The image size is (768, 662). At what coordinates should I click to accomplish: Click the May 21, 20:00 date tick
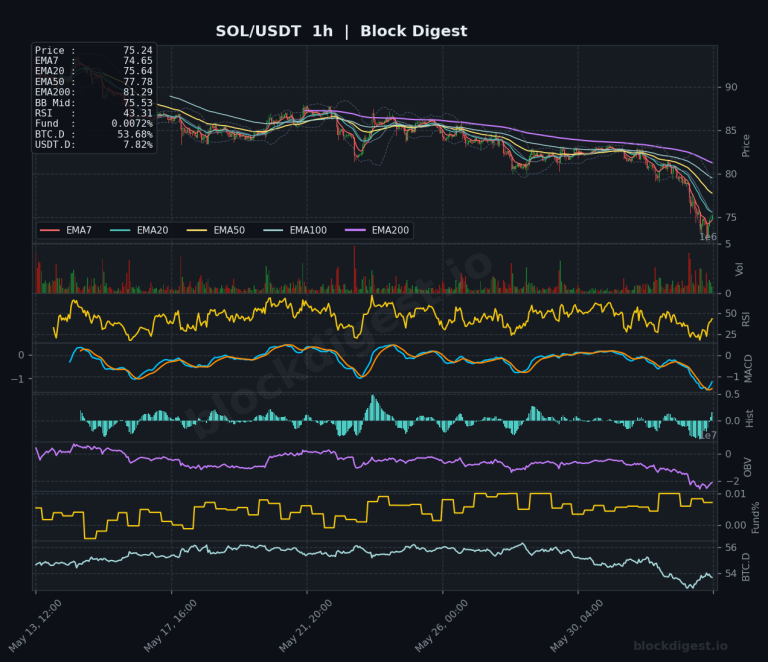(306, 626)
